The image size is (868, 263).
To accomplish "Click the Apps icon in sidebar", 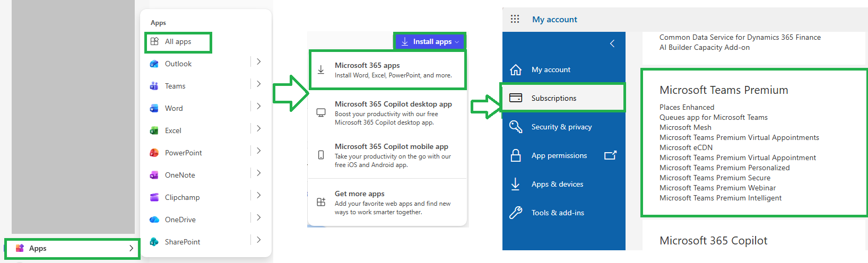I will point(20,248).
